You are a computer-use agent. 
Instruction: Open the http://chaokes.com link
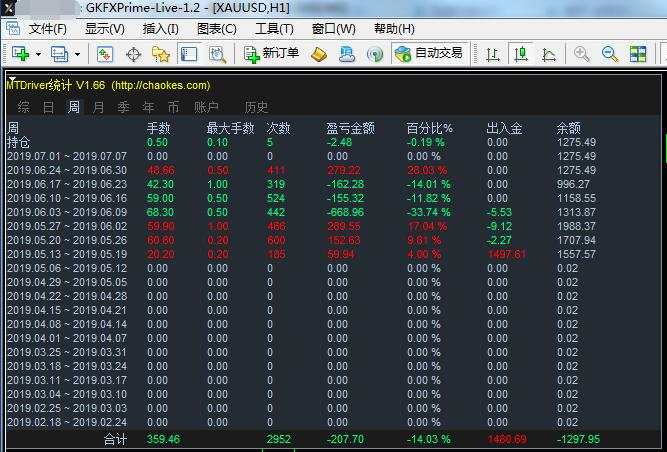(161, 85)
